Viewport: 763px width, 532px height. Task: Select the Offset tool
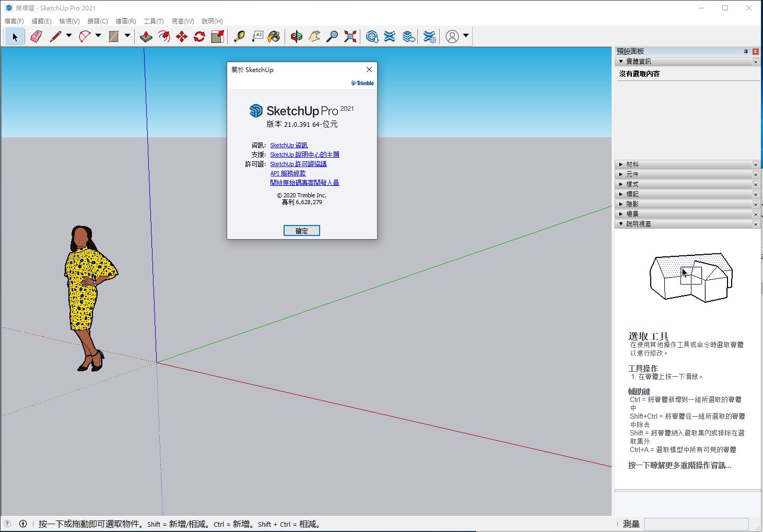pos(164,37)
